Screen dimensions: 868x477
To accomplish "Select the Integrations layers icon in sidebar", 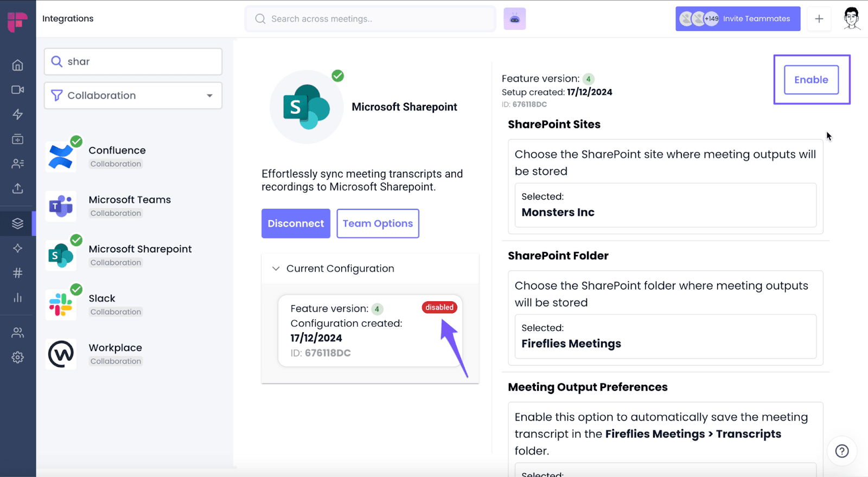I will tap(18, 223).
